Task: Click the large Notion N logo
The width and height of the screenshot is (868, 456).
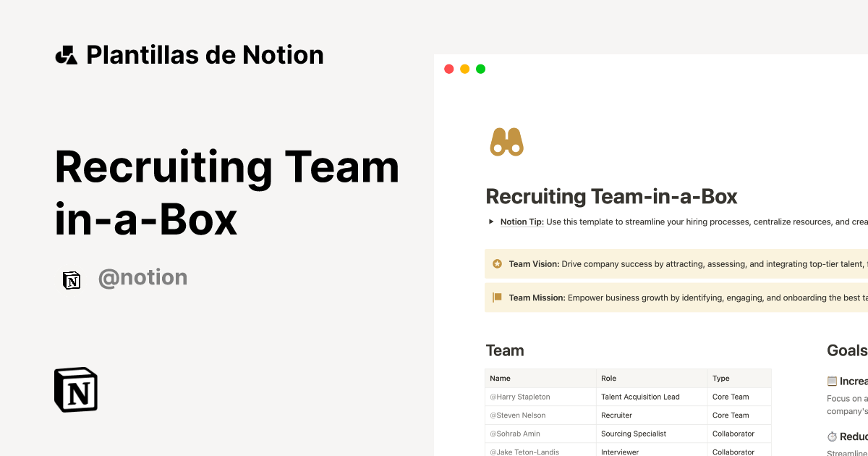Action: coord(75,389)
